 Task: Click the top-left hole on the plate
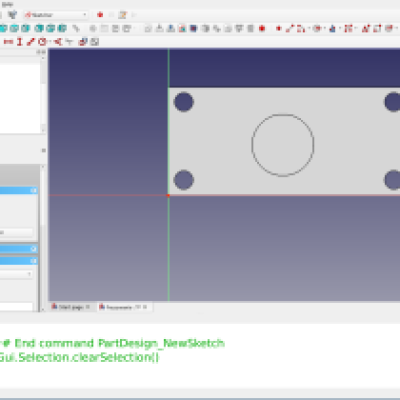point(184,102)
